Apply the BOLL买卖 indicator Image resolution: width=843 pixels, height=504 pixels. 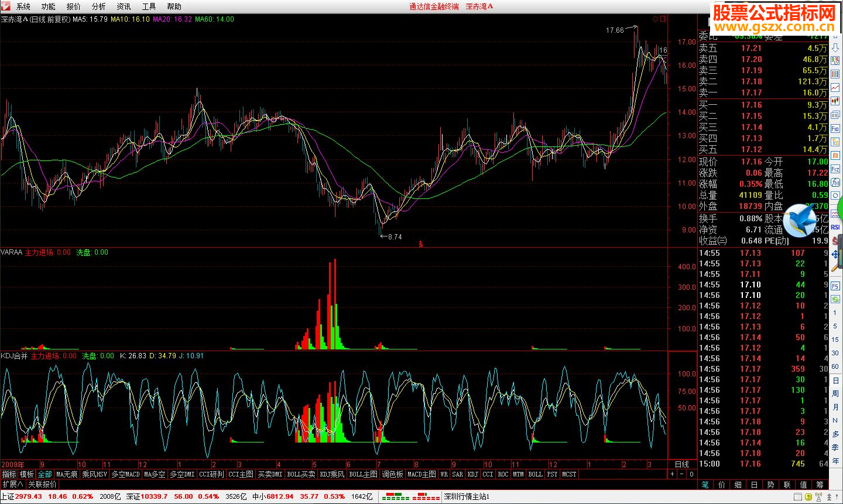point(301,474)
